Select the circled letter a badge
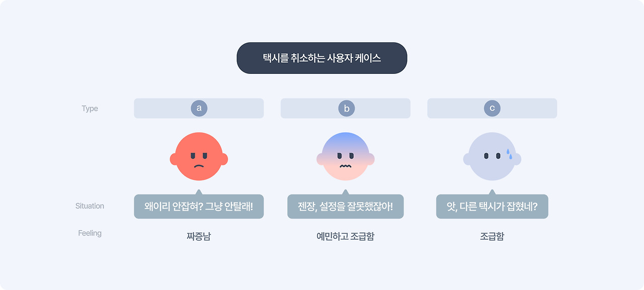This screenshot has width=644, height=290. (x=199, y=108)
